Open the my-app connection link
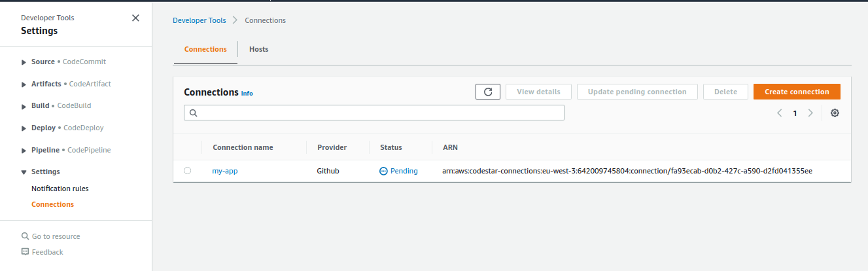 tap(223, 171)
